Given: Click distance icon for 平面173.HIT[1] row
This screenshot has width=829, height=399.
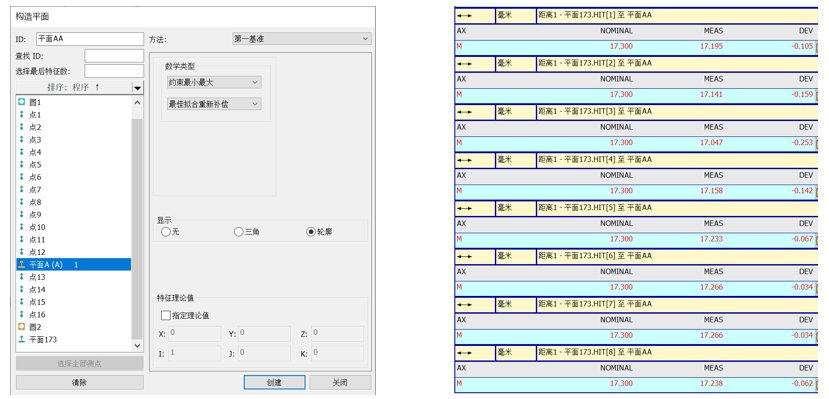Looking at the screenshot, I should [465, 15].
